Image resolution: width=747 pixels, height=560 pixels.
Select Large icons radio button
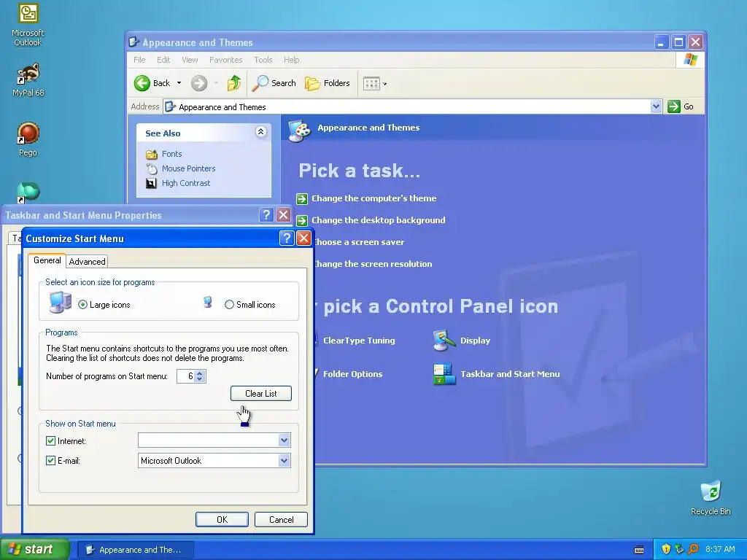click(x=83, y=305)
